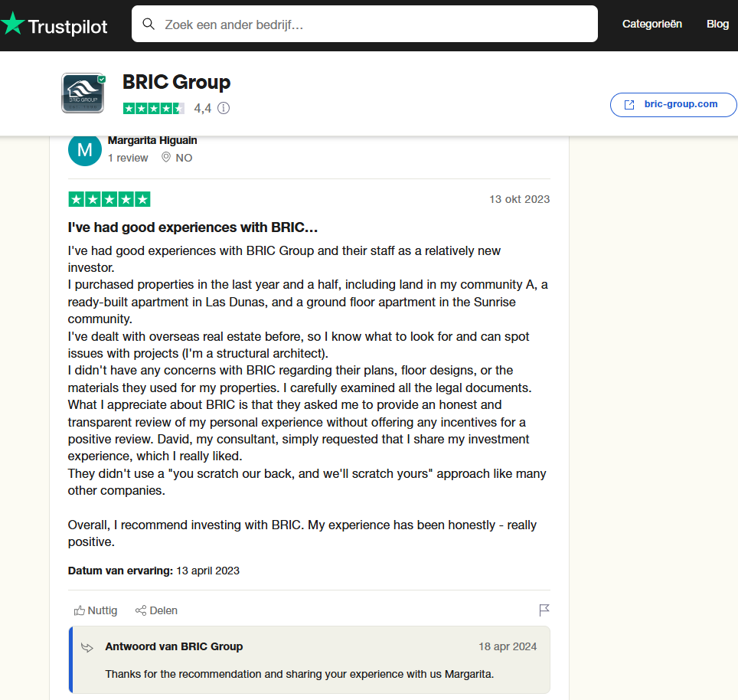Click 'Antwoord van BRIC Group' heading

[x=174, y=646]
